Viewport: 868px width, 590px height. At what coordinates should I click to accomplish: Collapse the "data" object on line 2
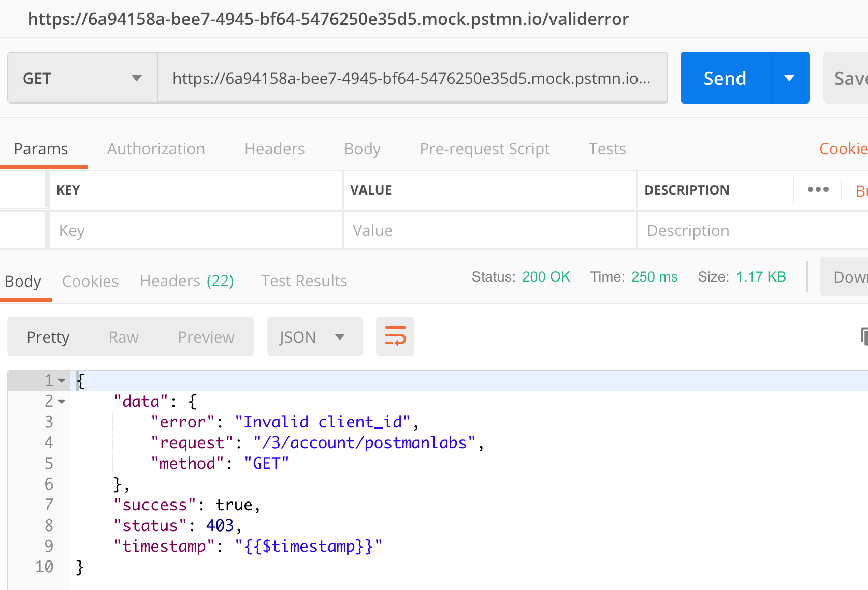pos(62,402)
